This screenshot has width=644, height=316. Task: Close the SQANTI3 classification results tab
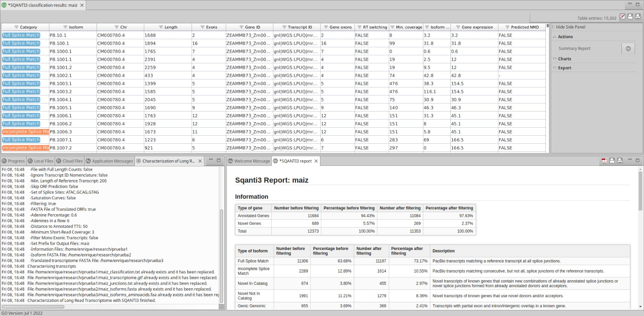pos(82,5)
